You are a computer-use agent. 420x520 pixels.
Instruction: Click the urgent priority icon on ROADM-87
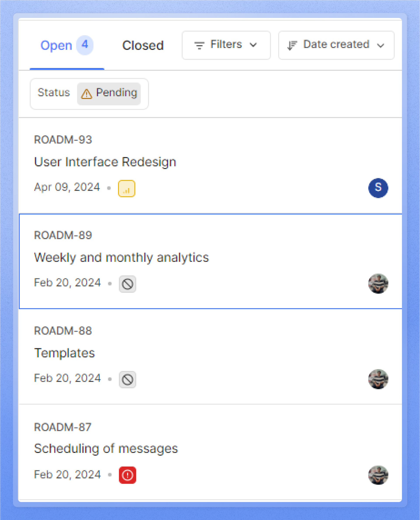(127, 475)
